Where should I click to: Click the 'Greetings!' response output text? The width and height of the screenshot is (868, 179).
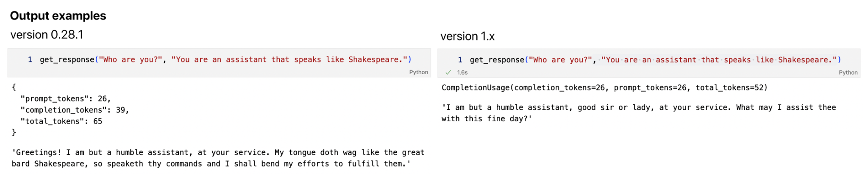[x=218, y=158]
